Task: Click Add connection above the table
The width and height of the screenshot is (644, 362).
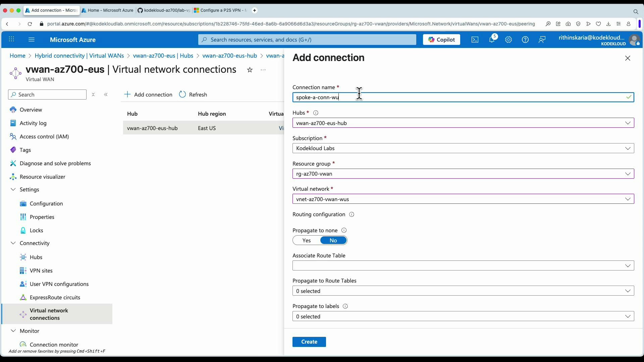Action: (x=148, y=95)
